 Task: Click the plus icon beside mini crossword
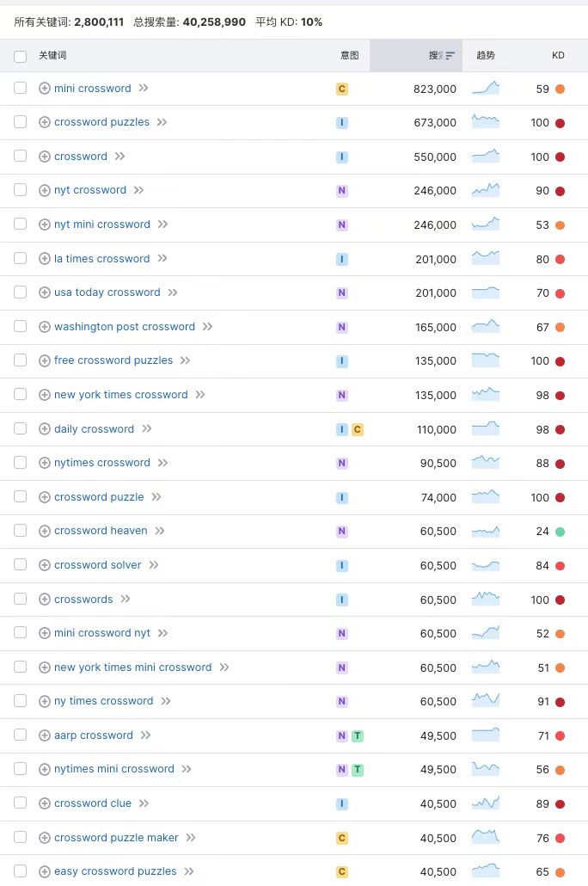click(44, 88)
